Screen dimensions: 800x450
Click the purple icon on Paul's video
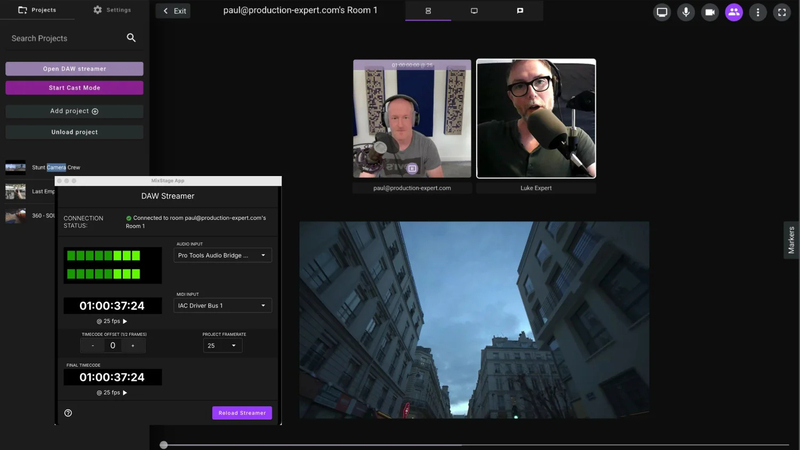(x=412, y=168)
